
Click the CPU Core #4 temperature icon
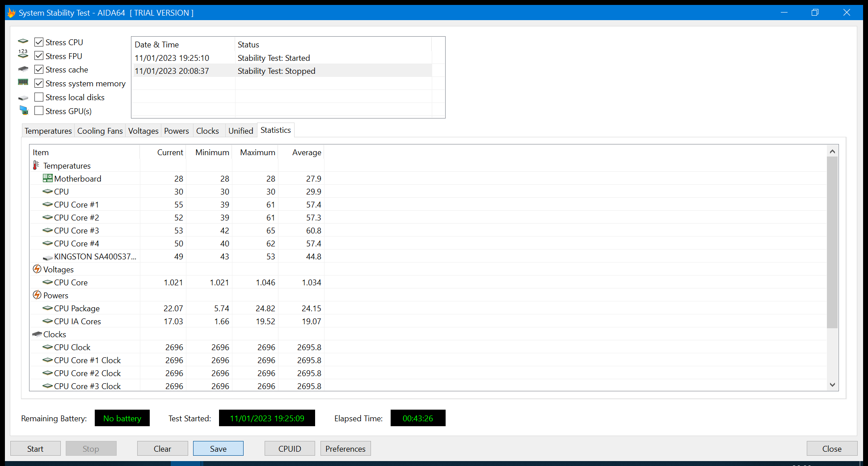47,243
